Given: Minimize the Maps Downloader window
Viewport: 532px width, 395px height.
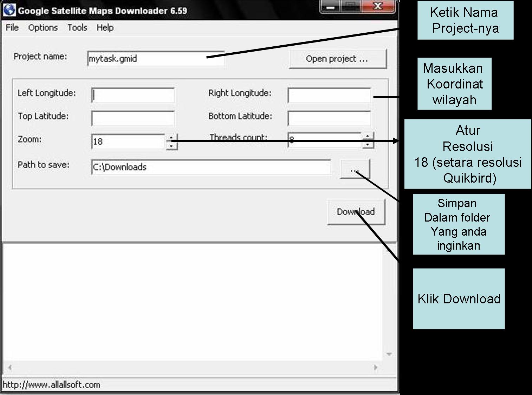Looking at the screenshot, I should (x=330, y=7).
